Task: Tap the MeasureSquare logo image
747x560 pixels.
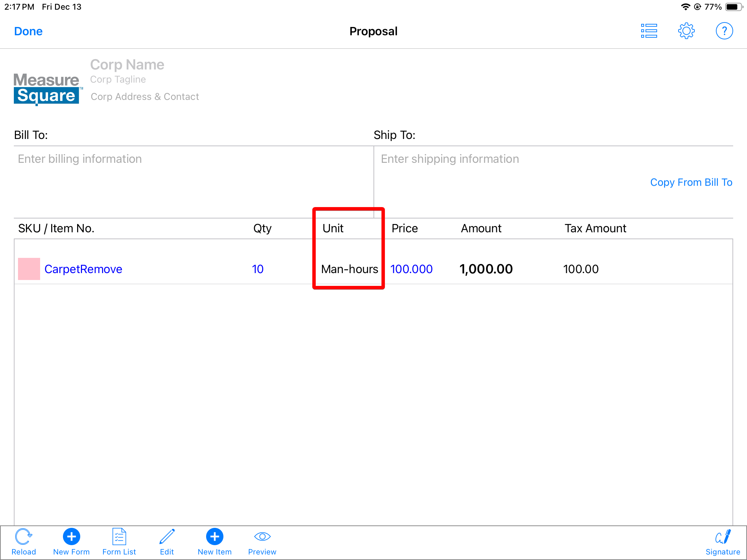Action: click(x=47, y=88)
